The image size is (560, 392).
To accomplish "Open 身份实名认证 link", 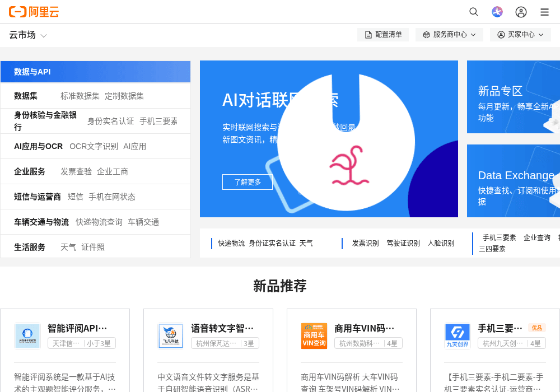I will [x=111, y=122].
